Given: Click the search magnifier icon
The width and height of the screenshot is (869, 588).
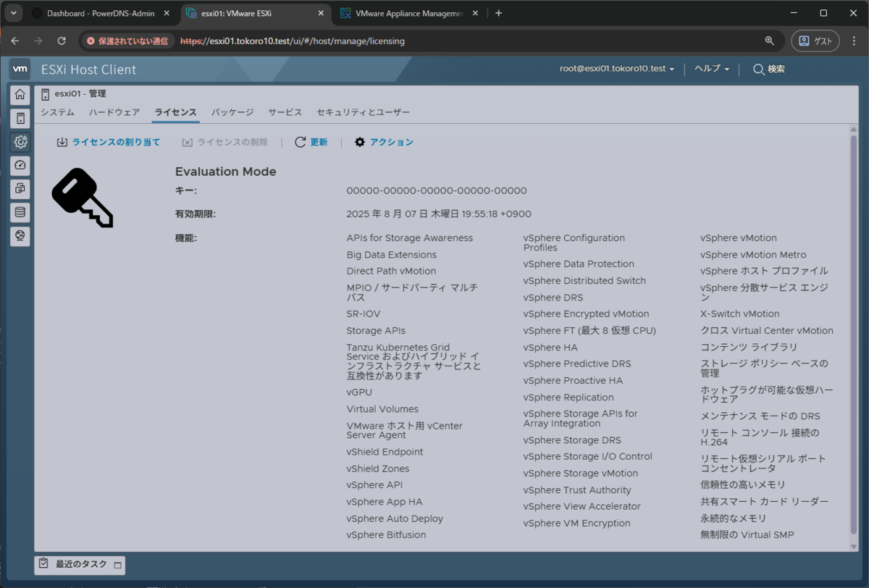Looking at the screenshot, I should tap(758, 69).
